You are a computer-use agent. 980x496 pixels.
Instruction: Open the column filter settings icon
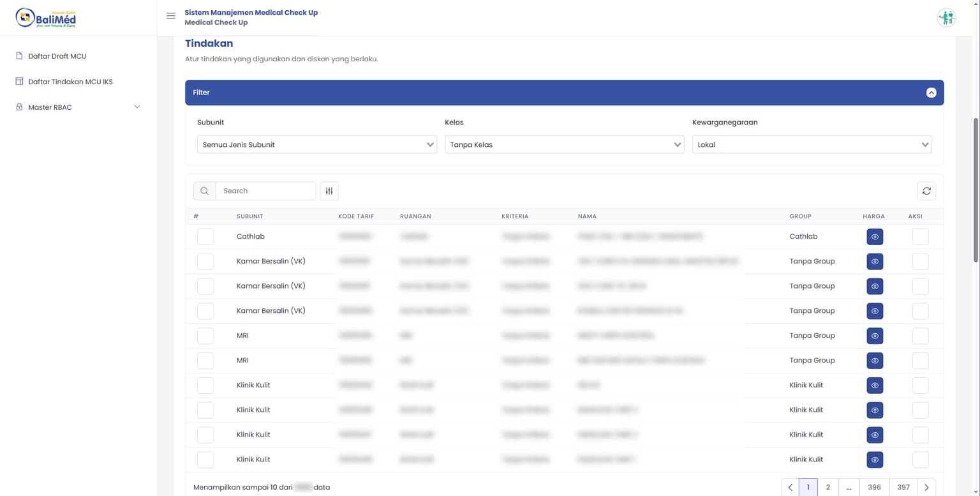click(x=329, y=191)
